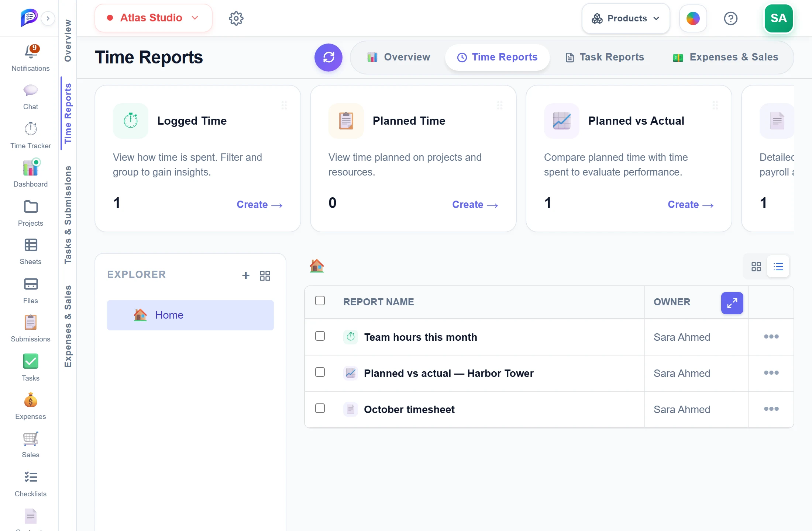Image resolution: width=812 pixels, height=531 pixels.
Task: Go to Dashboard in sidebar
Action: (31, 173)
